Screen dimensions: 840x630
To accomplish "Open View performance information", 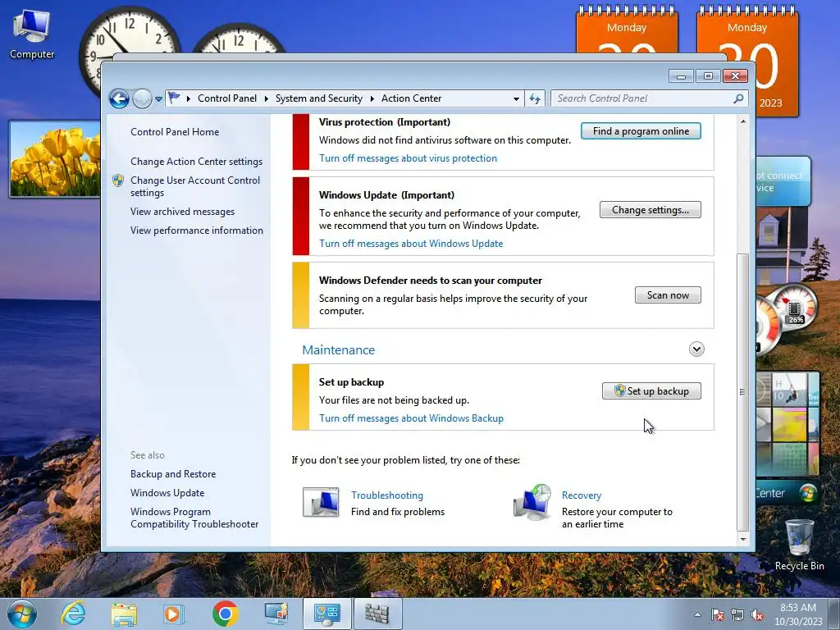I will pos(197,231).
